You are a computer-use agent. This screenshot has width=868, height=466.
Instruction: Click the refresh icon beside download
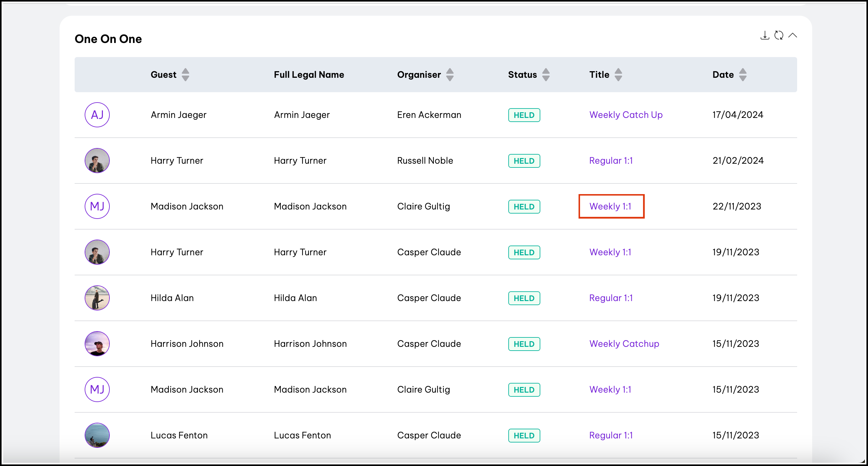tap(778, 35)
